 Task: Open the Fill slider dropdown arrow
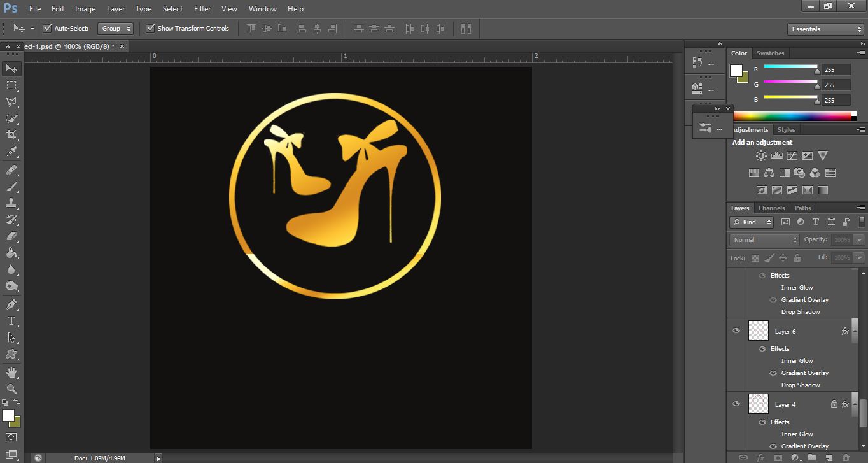pyautogui.click(x=860, y=258)
